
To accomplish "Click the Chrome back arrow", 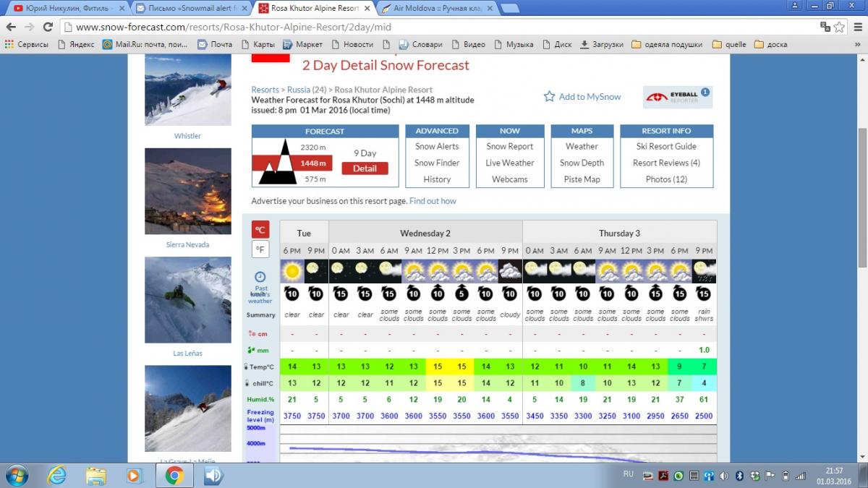I will pos(11,27).
